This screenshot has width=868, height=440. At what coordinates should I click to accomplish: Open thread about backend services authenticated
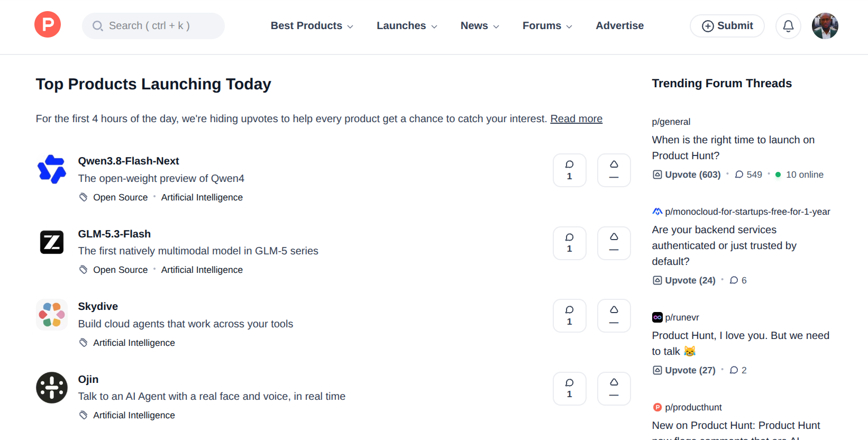tap(724, 245)
